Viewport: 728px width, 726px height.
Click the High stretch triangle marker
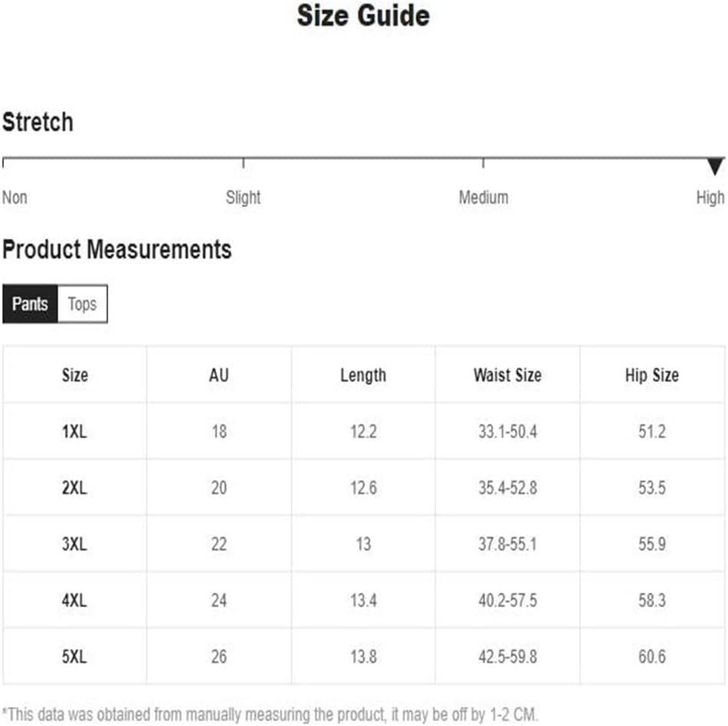point(715,167)
